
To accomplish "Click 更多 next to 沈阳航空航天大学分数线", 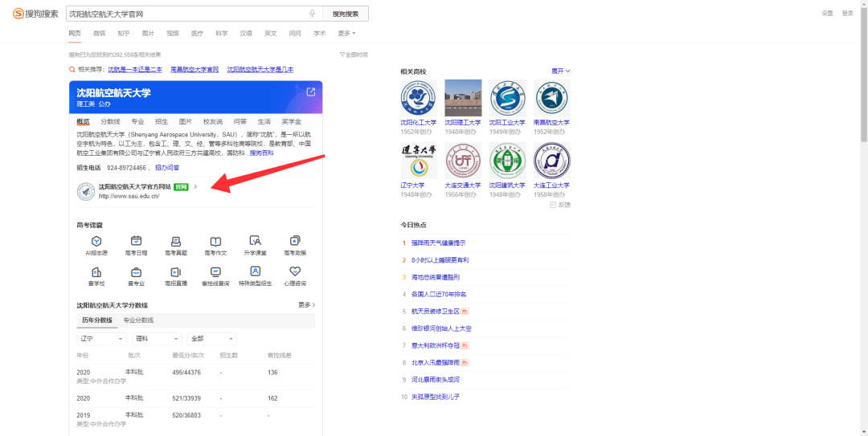I will coord(307,305).
